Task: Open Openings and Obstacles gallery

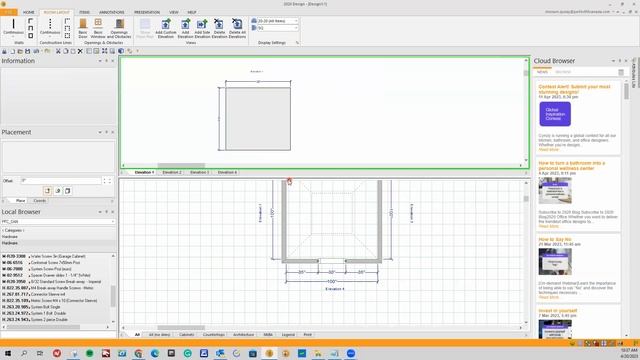Action: (x=119, y=28)
